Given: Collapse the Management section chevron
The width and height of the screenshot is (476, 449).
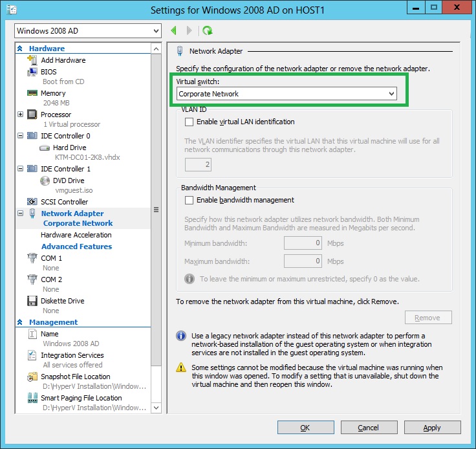Looking at the screenshot, I should point(20,322).
